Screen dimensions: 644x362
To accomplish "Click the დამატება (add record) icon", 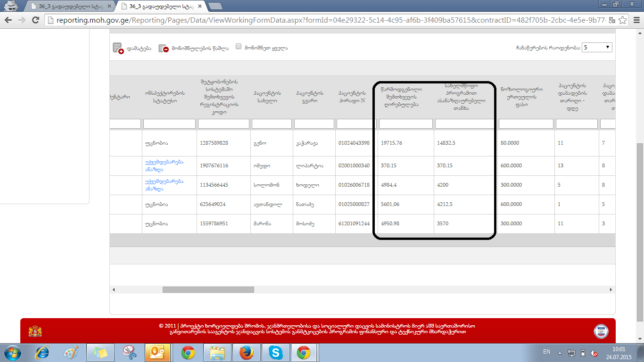I will (118, 48).
